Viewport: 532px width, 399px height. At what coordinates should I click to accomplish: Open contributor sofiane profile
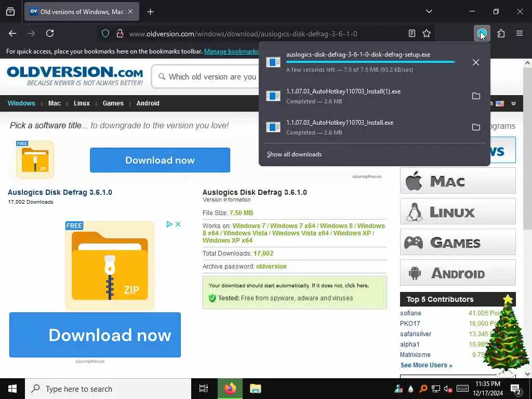(x=410, y=313)
